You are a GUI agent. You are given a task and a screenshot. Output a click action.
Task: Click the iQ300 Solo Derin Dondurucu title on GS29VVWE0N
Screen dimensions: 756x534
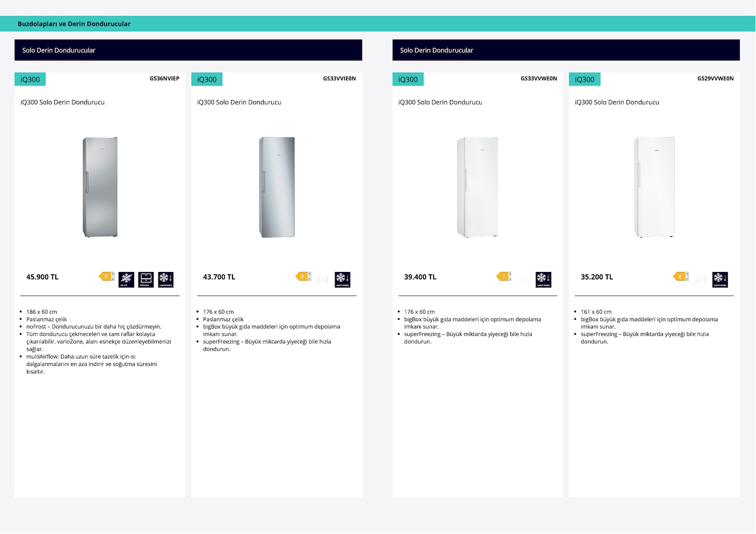pyautogui.click(x=617, y=102)
